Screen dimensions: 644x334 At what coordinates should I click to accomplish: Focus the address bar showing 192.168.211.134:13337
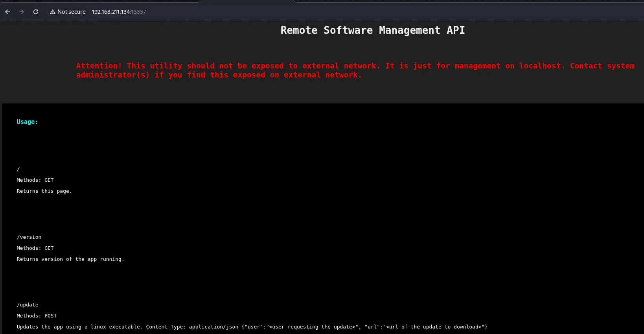click(x=119, y=12)
